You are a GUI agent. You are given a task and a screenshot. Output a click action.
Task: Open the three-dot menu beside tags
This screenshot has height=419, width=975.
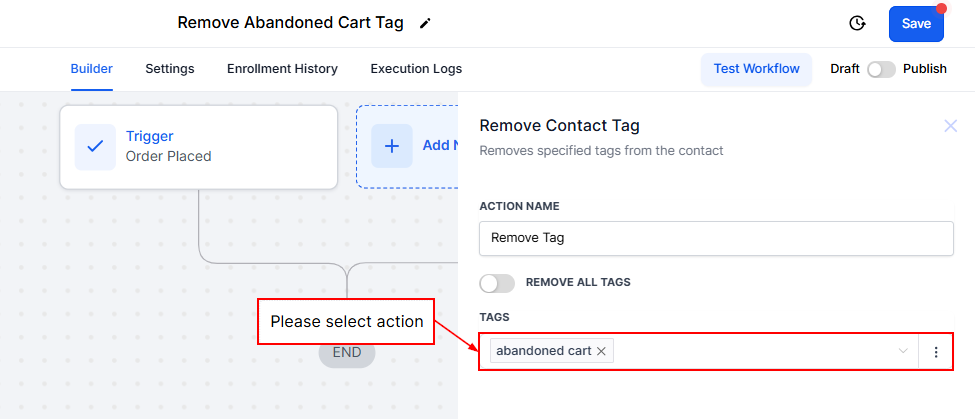click(936, 352)
